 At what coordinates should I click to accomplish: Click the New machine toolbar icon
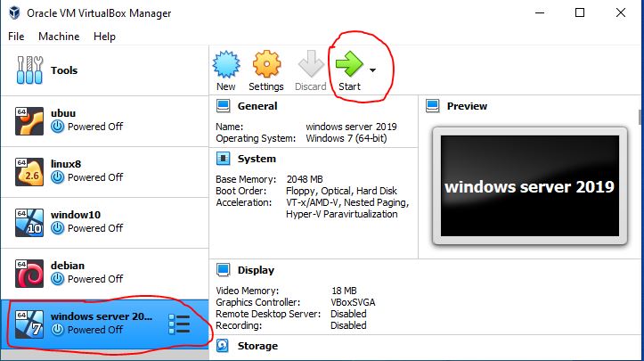(226, 64)
